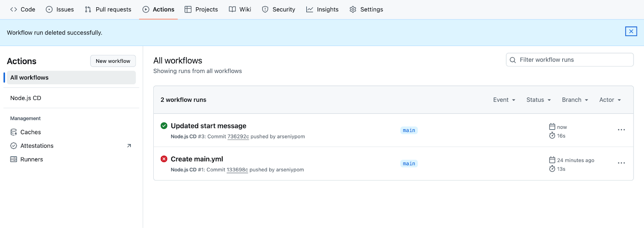644x228 pixels.
Task: Open the Issues tab
Action: pyautogui.click(x=60, y=9)
